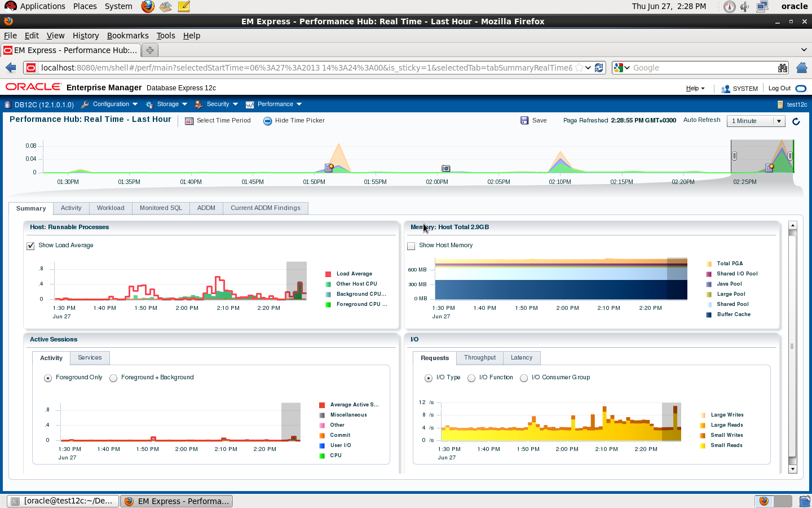Open a new browser tab

[x=149, y=50]
